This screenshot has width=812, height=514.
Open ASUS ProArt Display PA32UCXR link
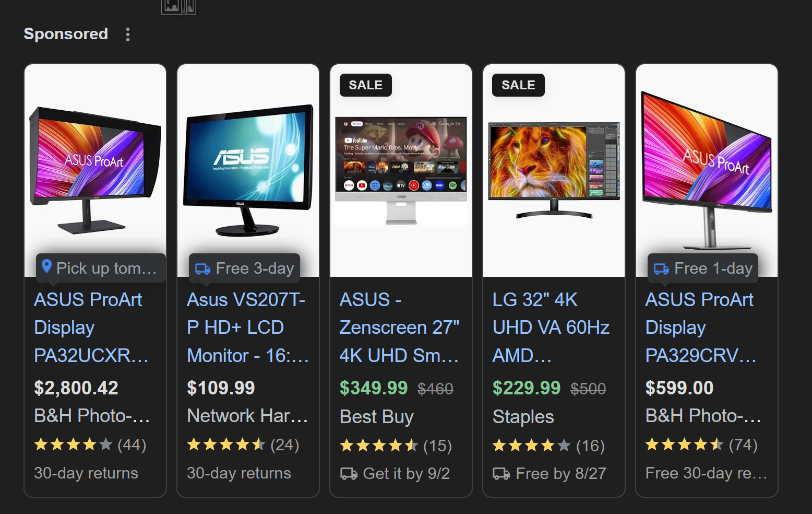click(91, 328)
